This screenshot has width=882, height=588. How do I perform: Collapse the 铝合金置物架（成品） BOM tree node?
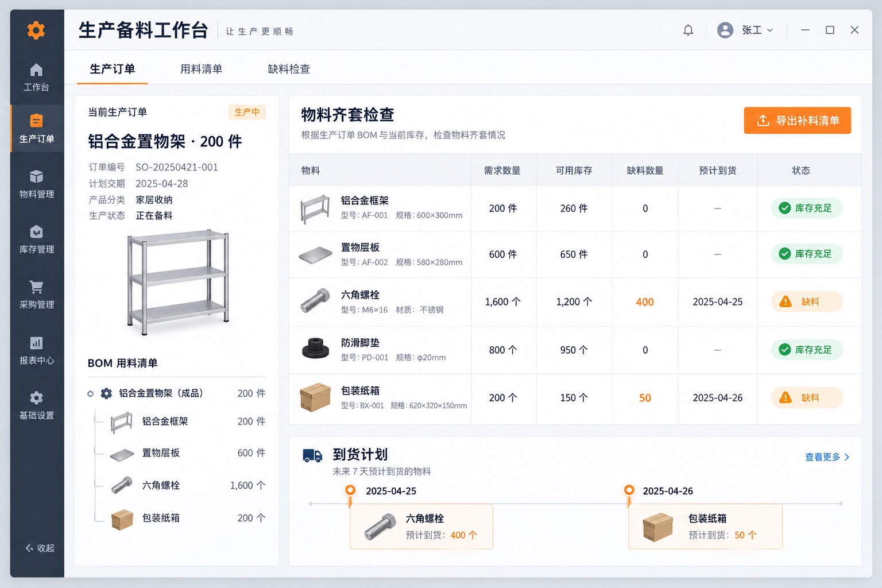coord(90,393)
